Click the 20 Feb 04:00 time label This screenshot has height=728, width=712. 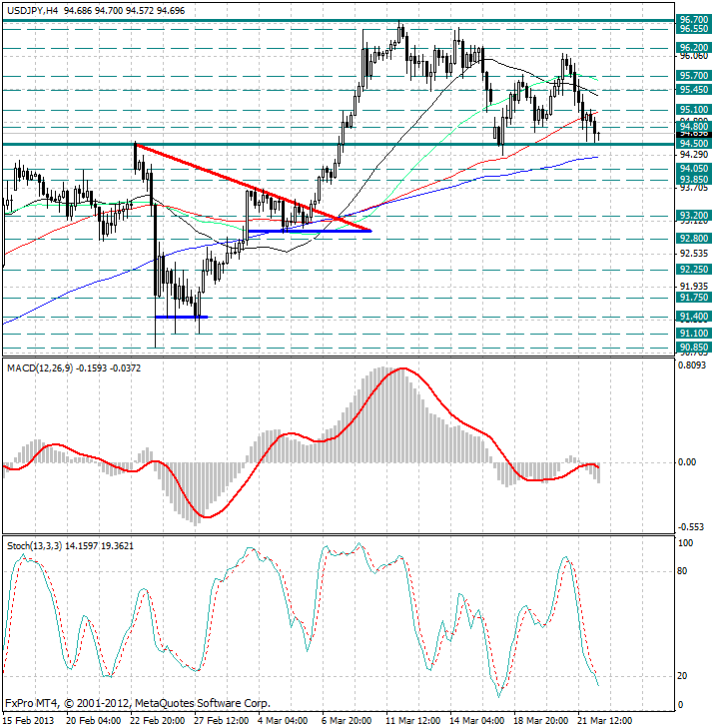coord(93,721)
